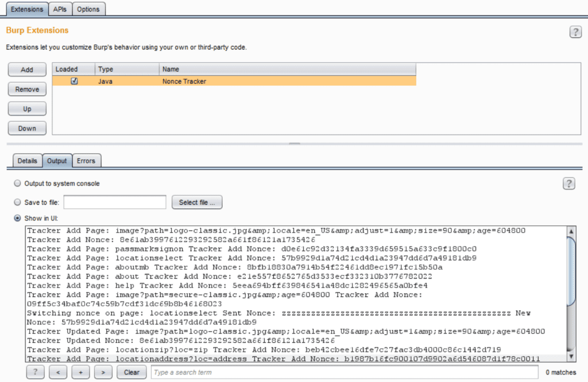Image resolution: width=588 pixels, height=382 pixels.
Task: Open the Errors tab
Action: 87,161
